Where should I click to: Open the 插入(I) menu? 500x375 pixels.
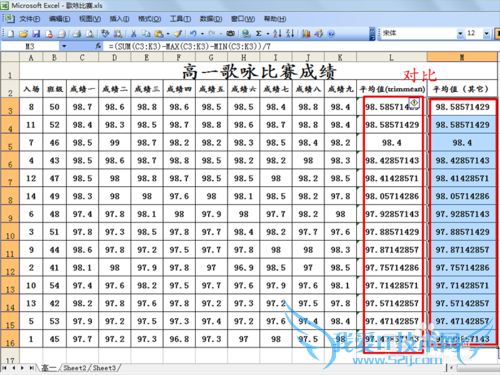pyautogui.click(x=119, y=19)
